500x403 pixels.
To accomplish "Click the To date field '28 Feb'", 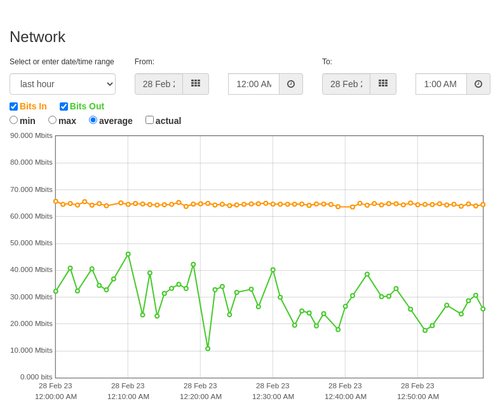I will coord(346,84).
